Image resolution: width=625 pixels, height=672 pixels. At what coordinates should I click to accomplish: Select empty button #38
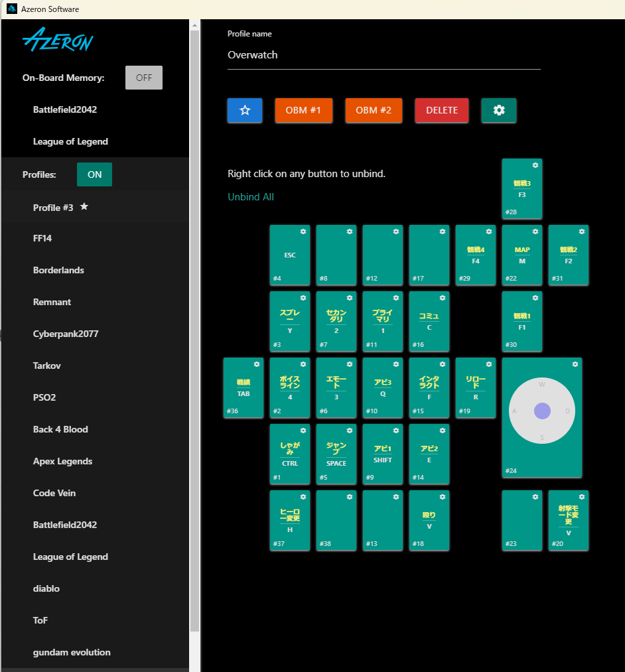336,520
